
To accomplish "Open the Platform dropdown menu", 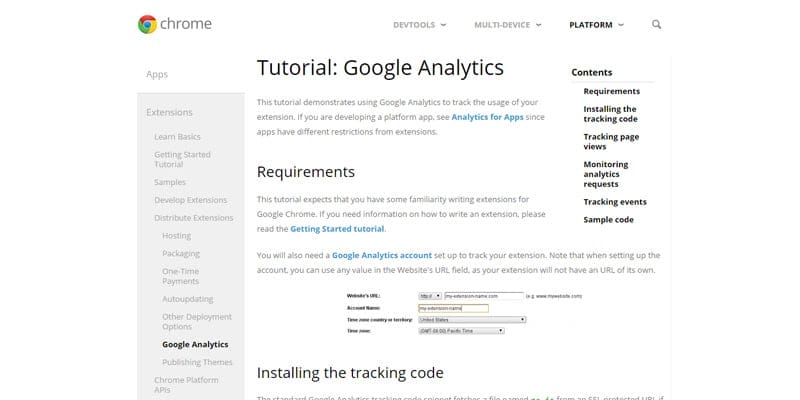I will 596,24.
